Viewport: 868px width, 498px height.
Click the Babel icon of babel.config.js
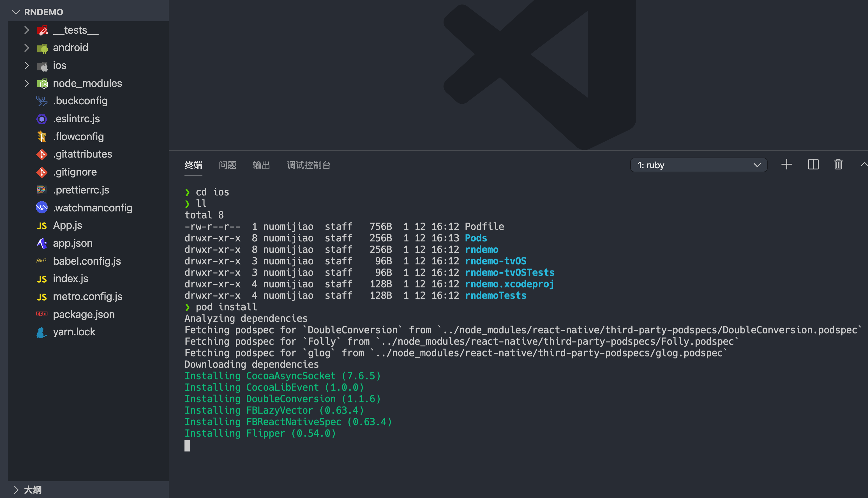42,261
